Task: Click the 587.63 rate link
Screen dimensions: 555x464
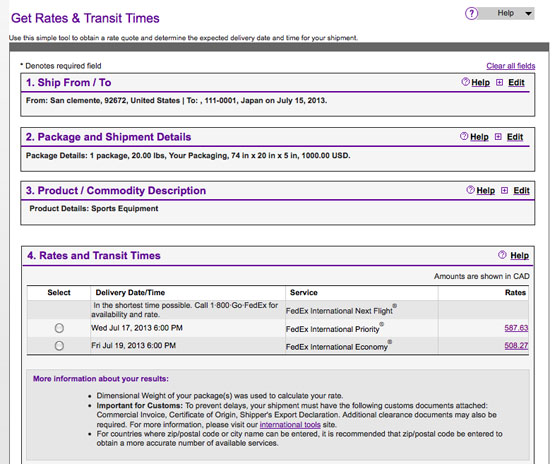Action: [516, 328]
